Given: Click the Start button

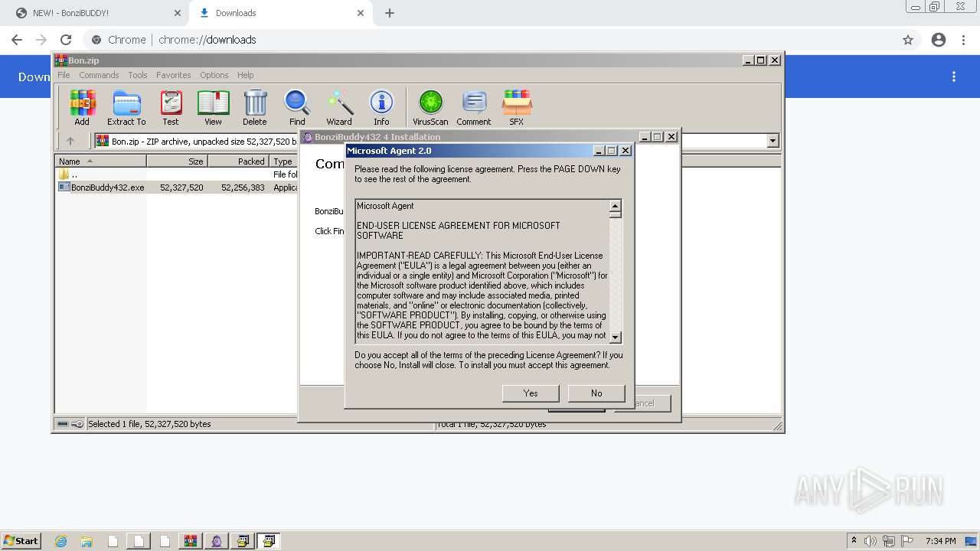Looking at the screenshot, I should pos(21,541).
